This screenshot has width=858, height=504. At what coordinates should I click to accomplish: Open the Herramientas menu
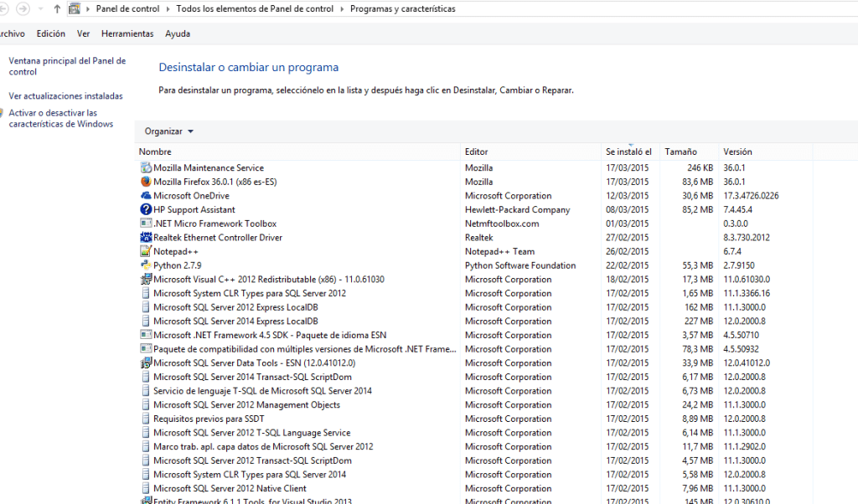pyautogui.click(x=127, y=33)
